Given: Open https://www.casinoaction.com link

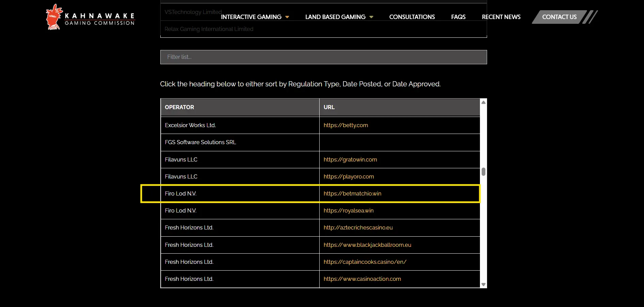Looking at the screenshot, I should tap(362, 279).
